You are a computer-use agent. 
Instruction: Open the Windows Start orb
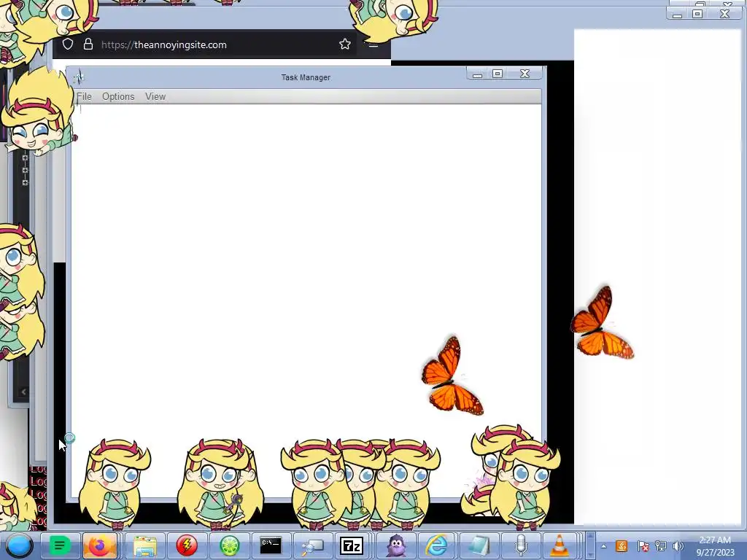tap(19, 545)
